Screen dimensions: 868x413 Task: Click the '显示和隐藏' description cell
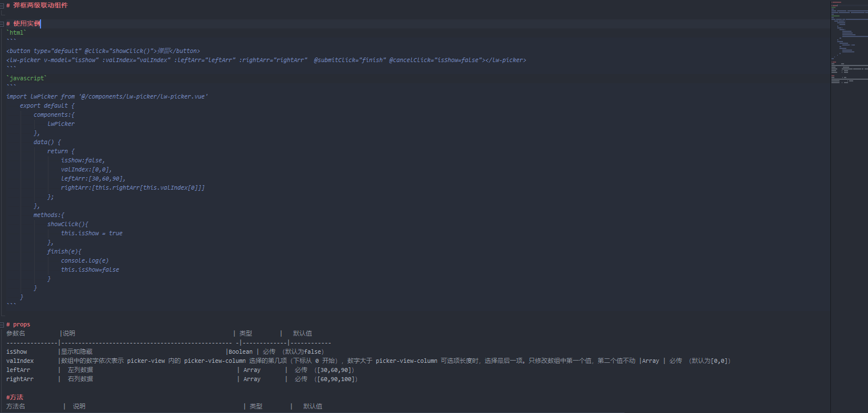[x=77, y=351]
